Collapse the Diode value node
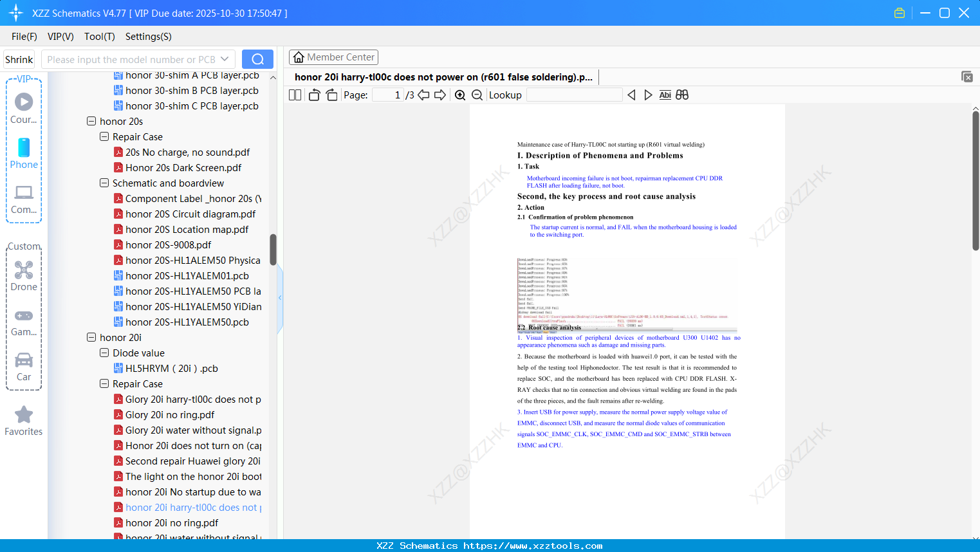This screenshot has width=980, height=552. 104,353
